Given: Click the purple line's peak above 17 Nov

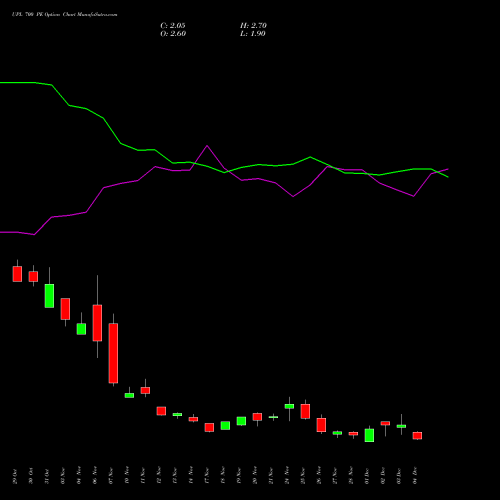Looking at the screenshot, I should (207, 146).
